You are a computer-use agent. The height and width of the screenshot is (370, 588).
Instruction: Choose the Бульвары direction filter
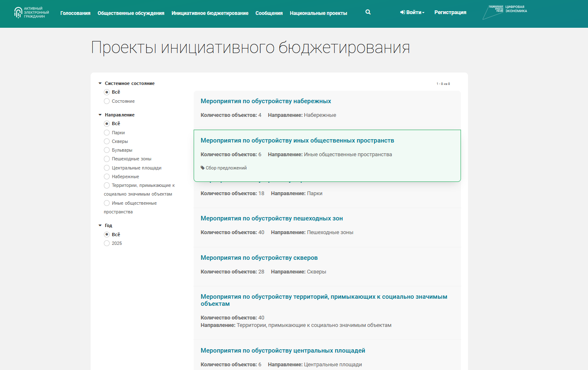coord(107,150)
